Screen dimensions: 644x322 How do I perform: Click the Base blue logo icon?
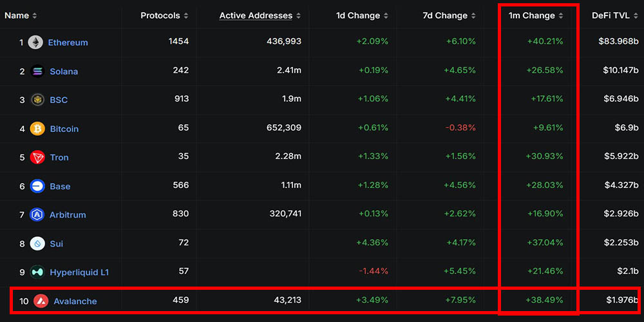37,186
